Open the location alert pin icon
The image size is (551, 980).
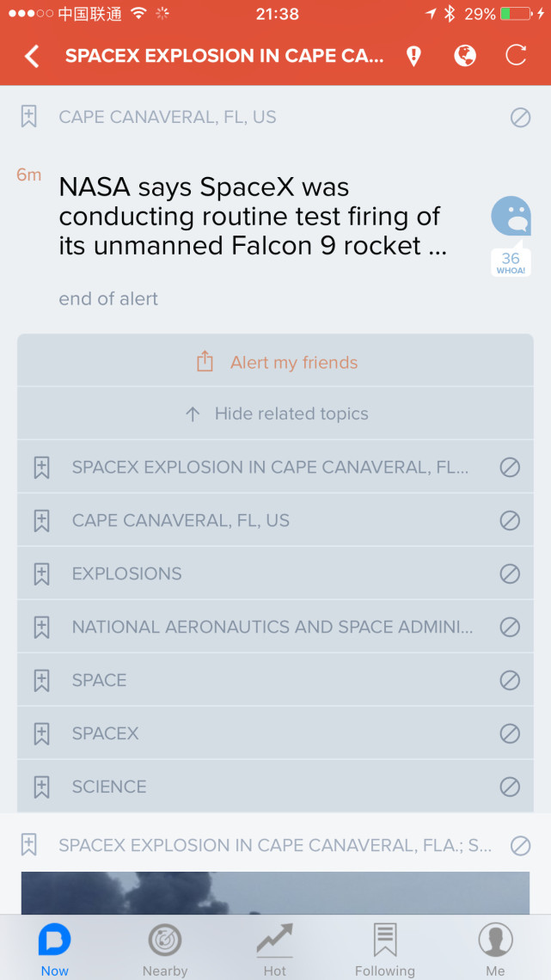point(414,57)
